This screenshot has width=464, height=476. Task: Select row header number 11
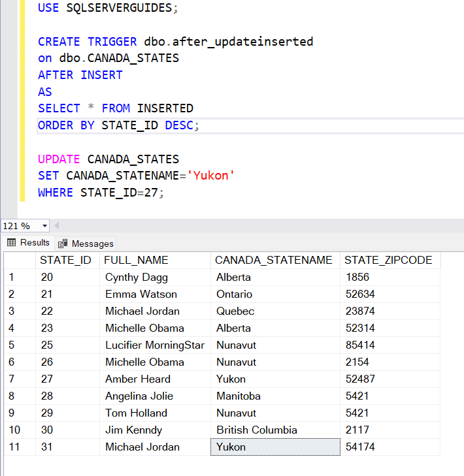point(20,447)
